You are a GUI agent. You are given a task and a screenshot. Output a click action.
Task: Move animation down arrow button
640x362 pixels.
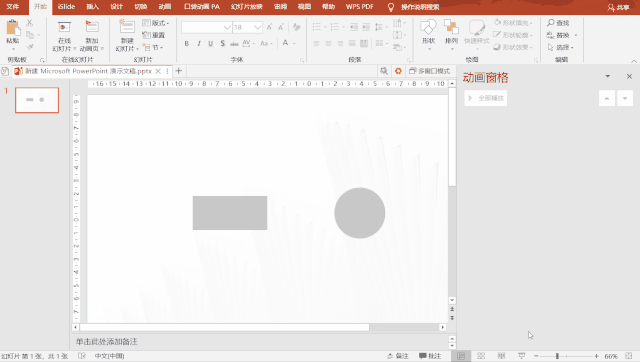[x=625, y=98]
